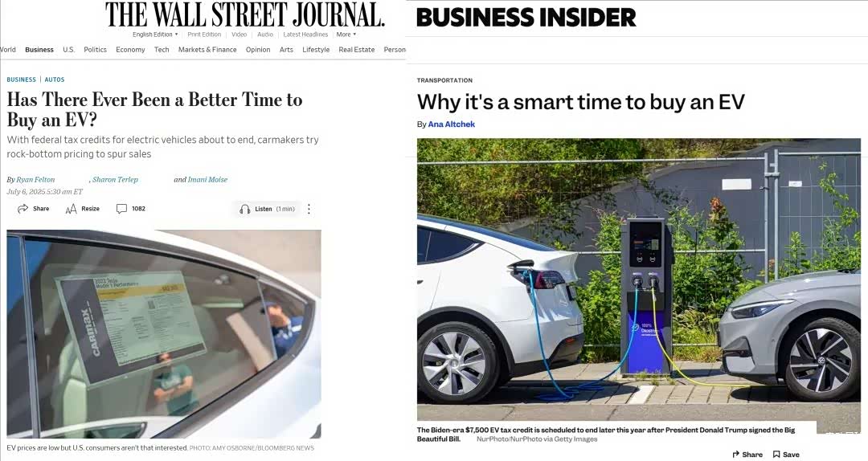Expand the English Edition dropdown
868x461 pixels.
tap(155, 35)
